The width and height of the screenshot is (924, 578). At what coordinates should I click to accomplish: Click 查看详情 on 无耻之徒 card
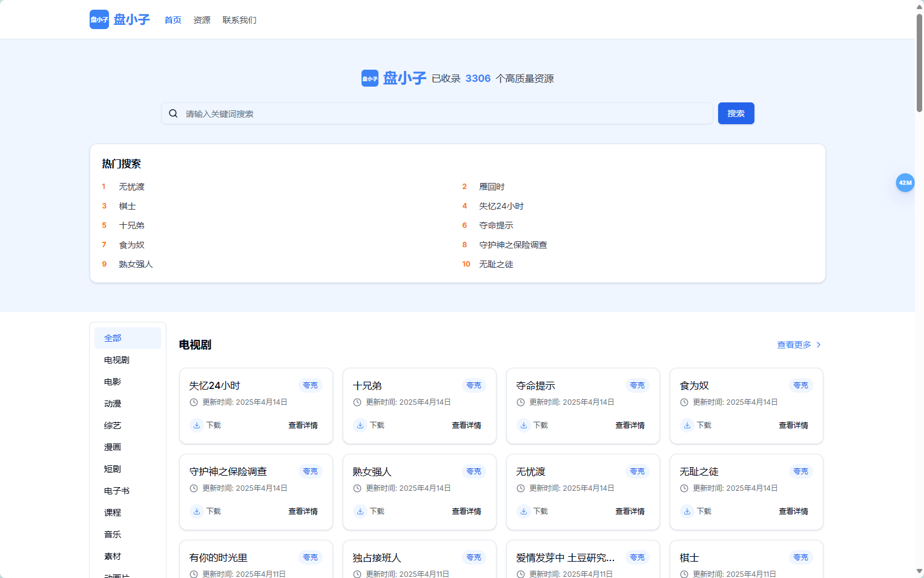pos(794,511)
